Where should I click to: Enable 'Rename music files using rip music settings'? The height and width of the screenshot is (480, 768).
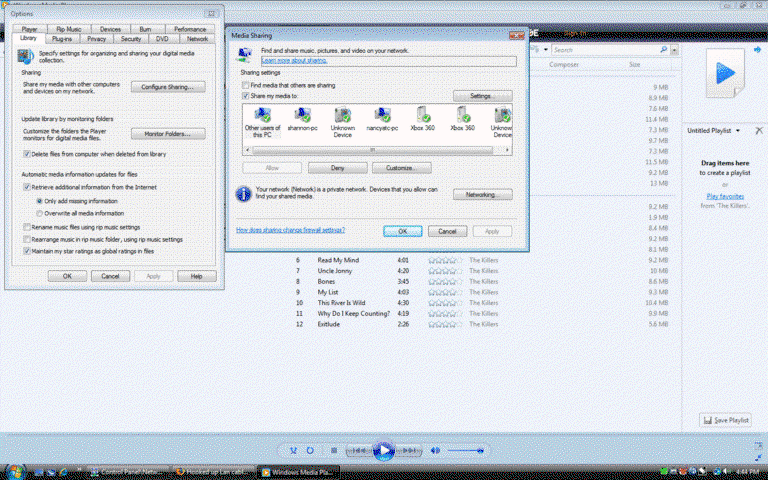coord(27,227)
